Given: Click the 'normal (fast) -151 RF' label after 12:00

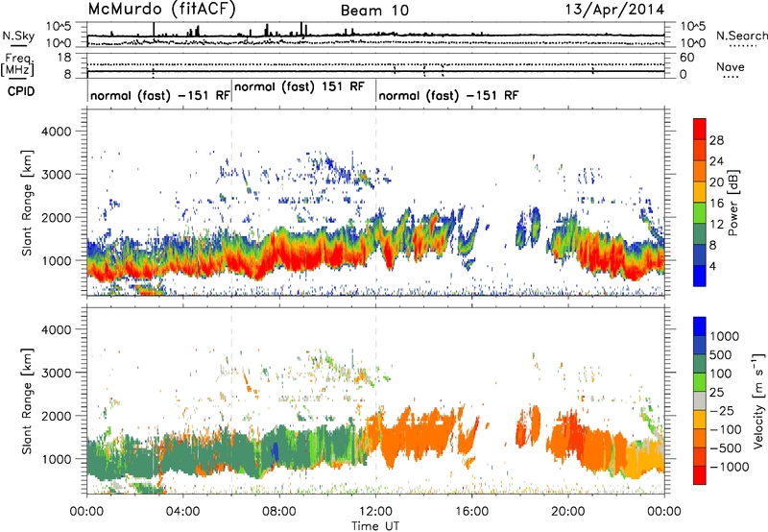Looking at the screenshot, I should pyautogui.click(x=448, y=95).
